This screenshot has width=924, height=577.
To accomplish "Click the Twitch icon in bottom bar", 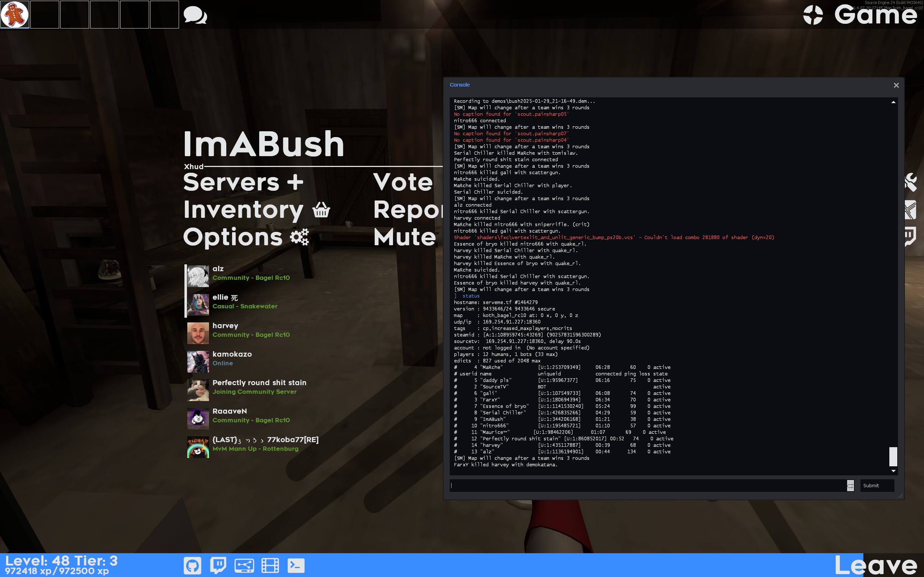I will point(218,565).
